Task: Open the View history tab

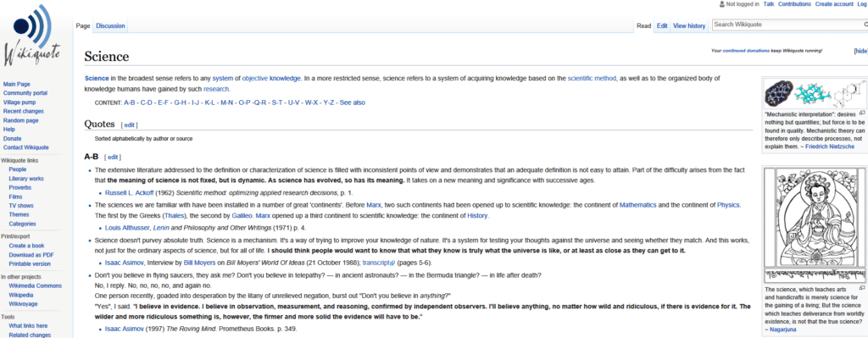Action: 689,26
